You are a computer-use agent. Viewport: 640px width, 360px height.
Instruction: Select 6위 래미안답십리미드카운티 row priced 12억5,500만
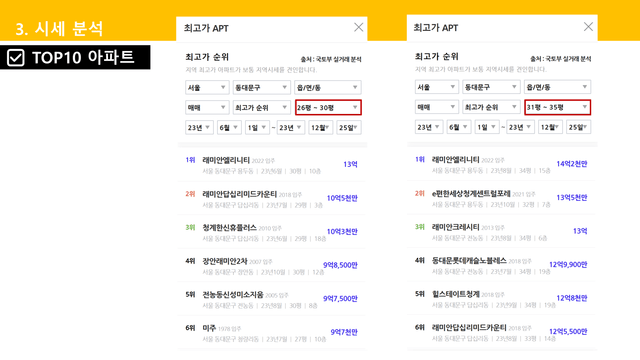pos(502,332)
